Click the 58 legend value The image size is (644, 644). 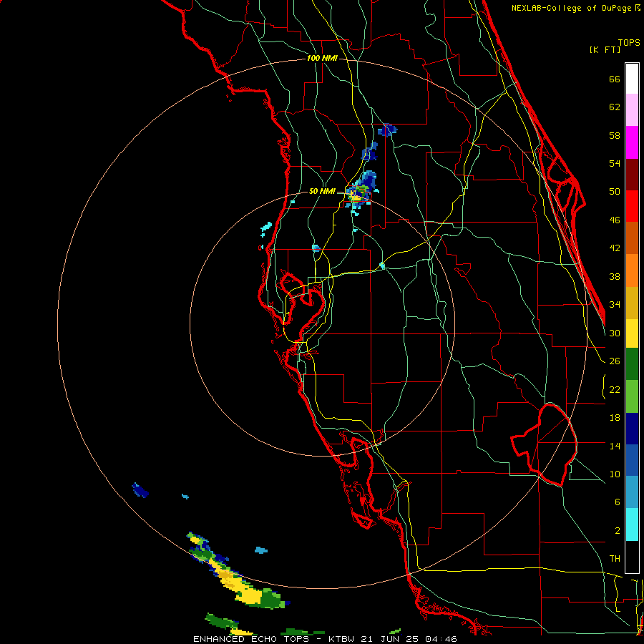(x=615, y=136)
